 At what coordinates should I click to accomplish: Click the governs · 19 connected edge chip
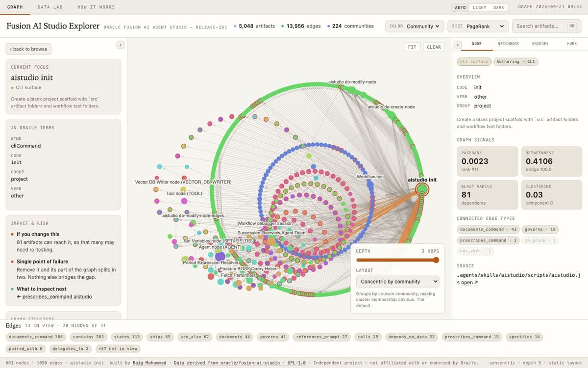(x=540, y=229)
